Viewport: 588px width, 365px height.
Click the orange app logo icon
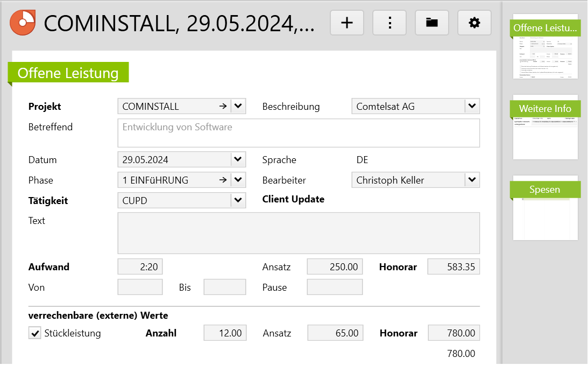(x=23, y=23)
